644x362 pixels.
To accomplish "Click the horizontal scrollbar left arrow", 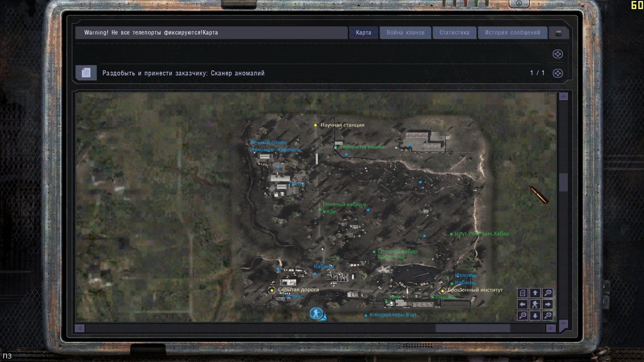I will tap(80, 328).
